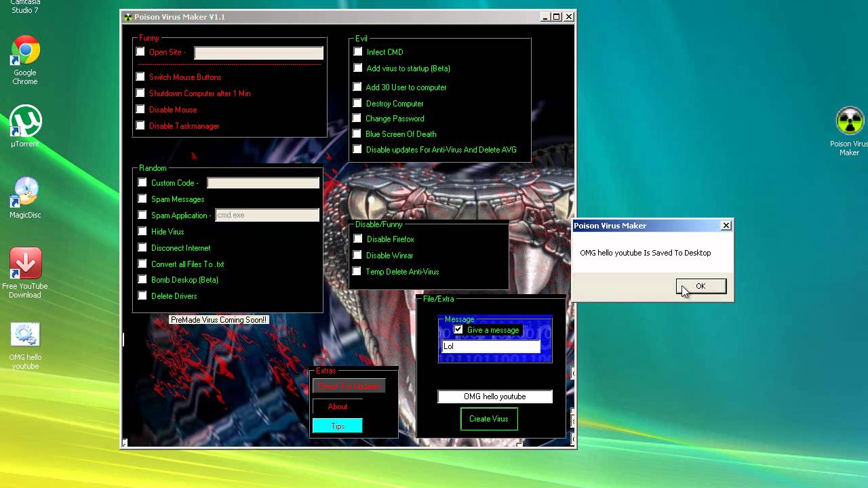The width and height of the screenshot is (868, 488).
Task: Tick Blue Screen Of Death checkbox
Action: [x=357, y=134]
